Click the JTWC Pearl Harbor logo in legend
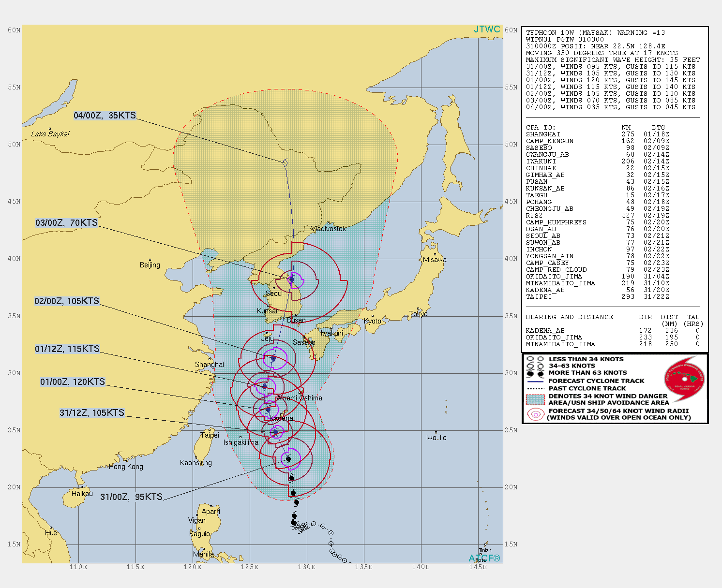This screenshot has width=722, height=588. (x=684, y=380)
